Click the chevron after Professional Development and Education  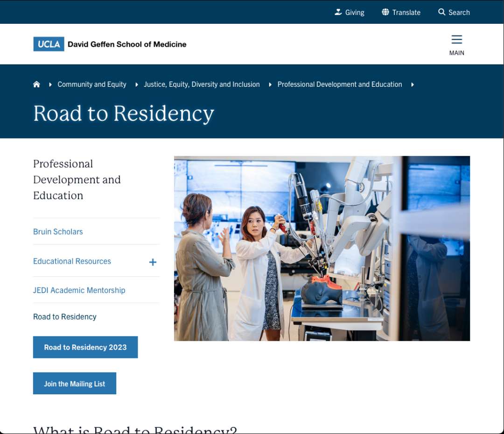click(x=413, y=84)
